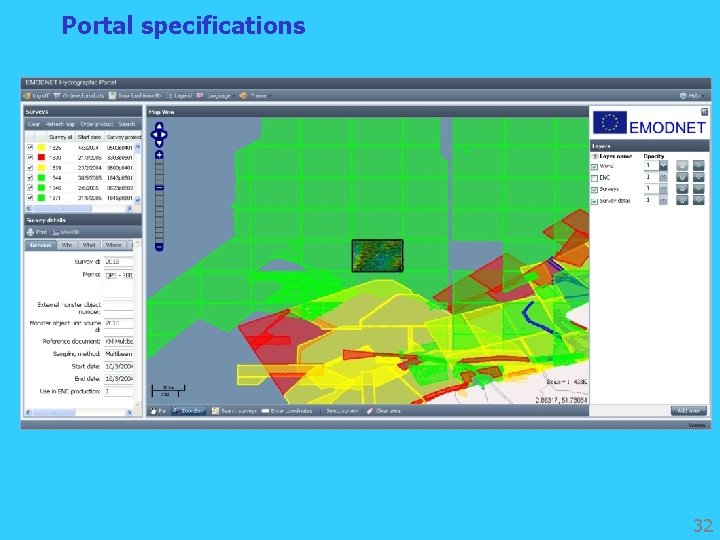Show the Legend from top toolbar

click(179, 96)
